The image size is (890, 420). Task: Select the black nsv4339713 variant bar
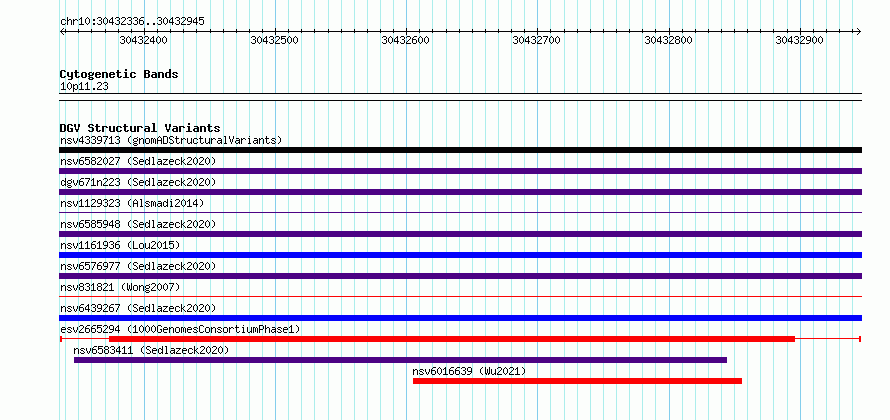click(460, 150)
